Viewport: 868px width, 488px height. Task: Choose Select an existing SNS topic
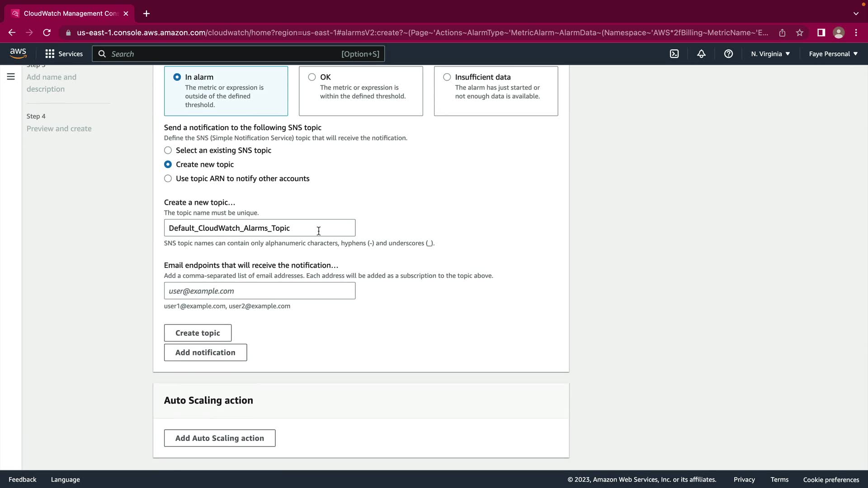(168, 150)
